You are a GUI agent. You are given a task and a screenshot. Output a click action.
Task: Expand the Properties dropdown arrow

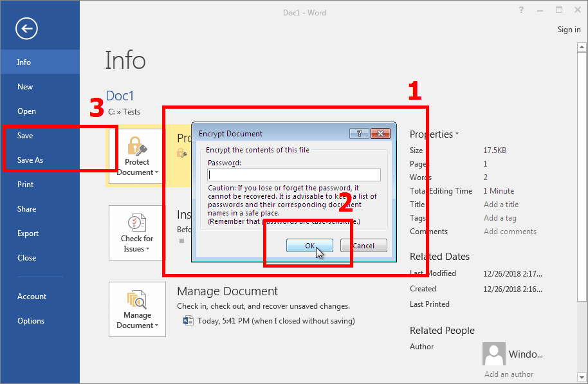coord(457,134)
